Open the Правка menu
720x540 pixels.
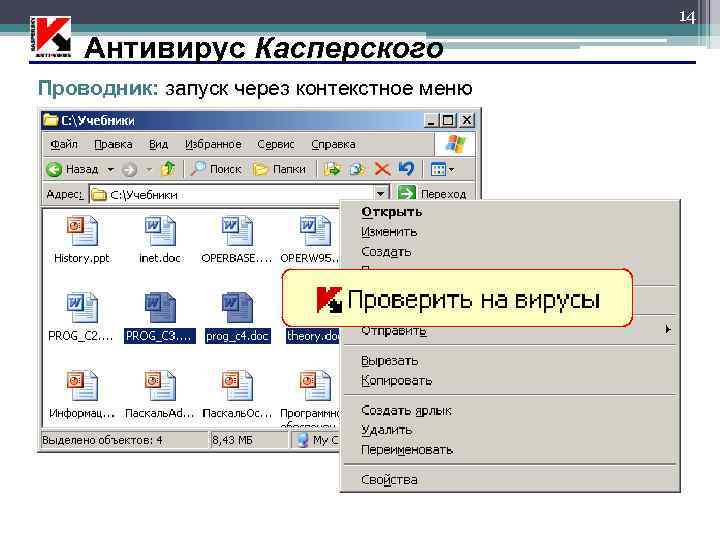coord(113,144)
